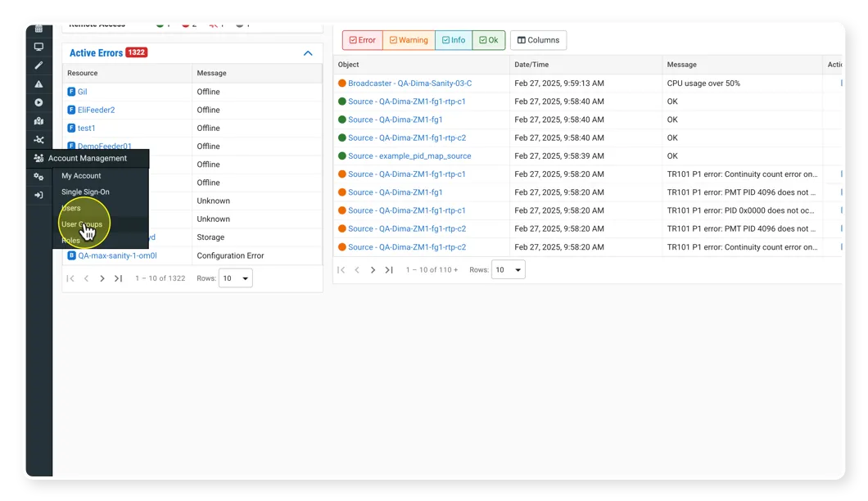This screenshot has width=868, height=501.
Task: Open the warning triangle alerts icon in sidebar
Action: [x=38, y=84]
